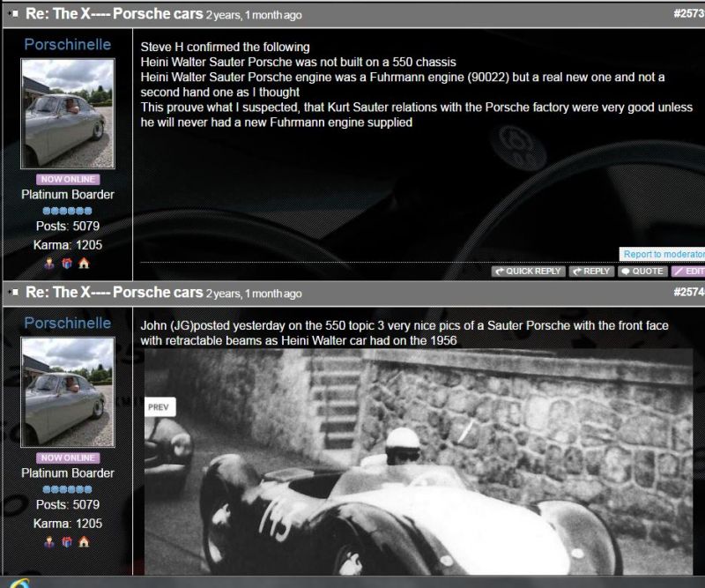Click text 'Steve H confirmed the following'
The height and width of the screenshot is (588, 705).
point(226,47)
